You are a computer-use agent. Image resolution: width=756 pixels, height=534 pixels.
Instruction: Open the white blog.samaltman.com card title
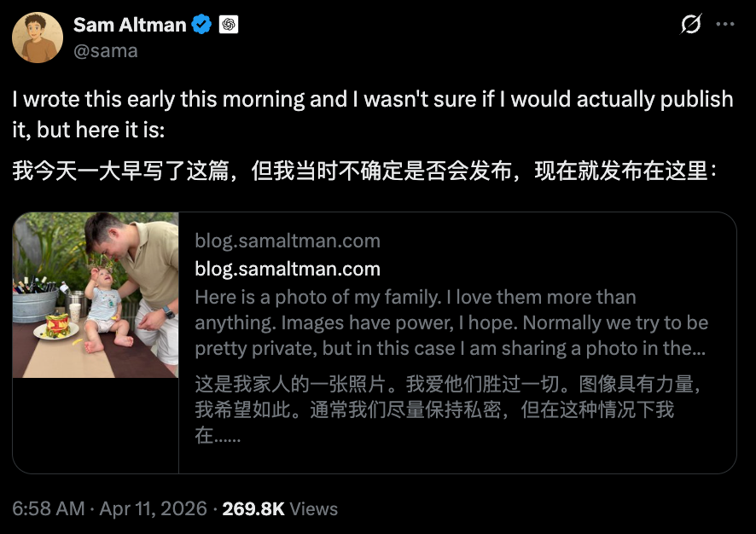[x=288, y=269]
